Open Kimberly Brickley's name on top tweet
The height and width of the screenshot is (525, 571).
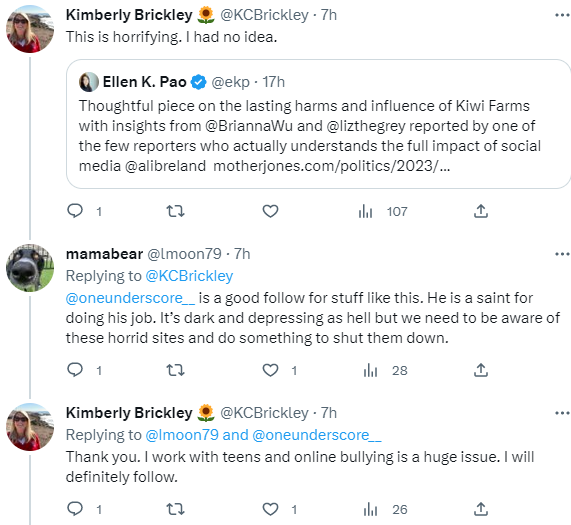tap(129, 15)
